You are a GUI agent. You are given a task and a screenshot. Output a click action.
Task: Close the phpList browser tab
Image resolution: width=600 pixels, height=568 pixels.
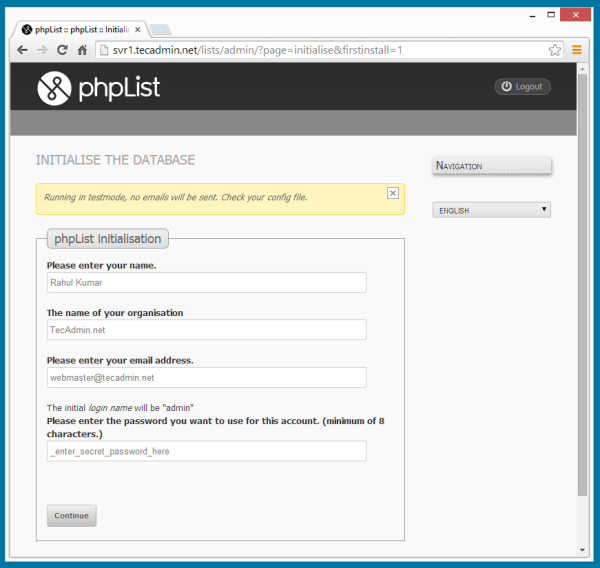[138, 29]
